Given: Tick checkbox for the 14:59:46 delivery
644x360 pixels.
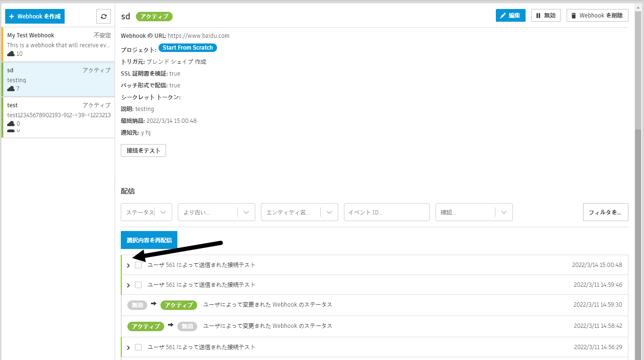Looking at the screenshot, I should tap(138, 285).
